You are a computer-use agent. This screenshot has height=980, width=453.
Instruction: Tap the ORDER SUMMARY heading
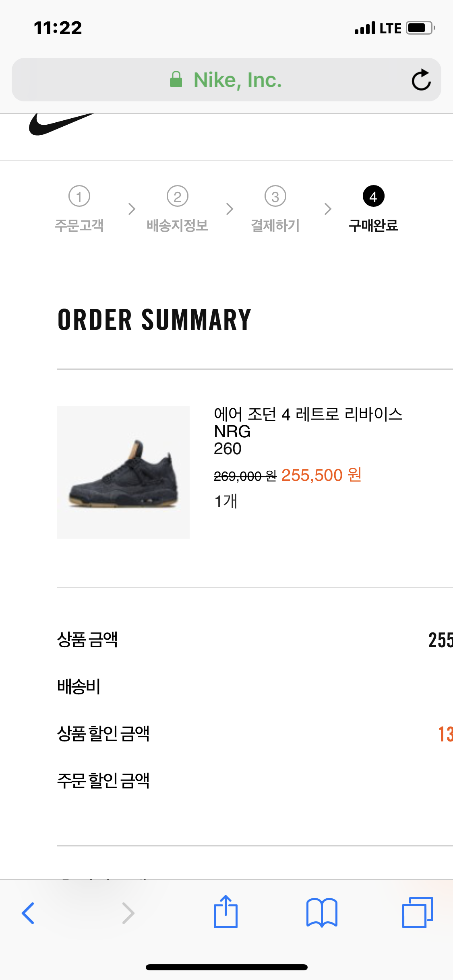pos(154,320)
